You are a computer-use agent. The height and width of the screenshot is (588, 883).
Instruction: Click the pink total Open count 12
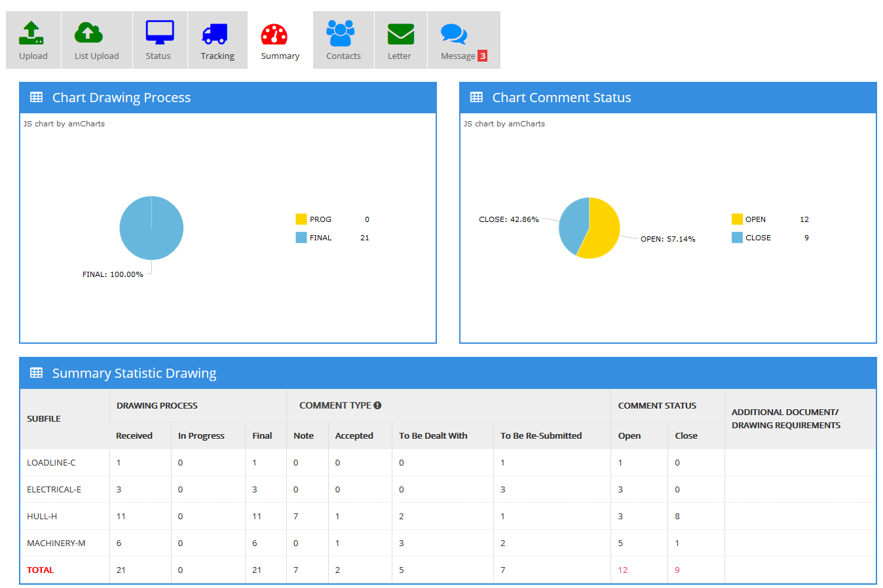(622, 570)
